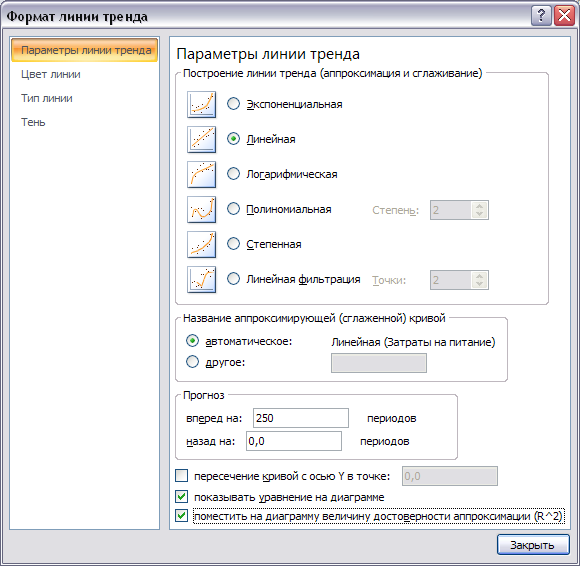Click the Y-intercept value field
The width and height of the screenshot is (580, 566).
tap(450, 476)
